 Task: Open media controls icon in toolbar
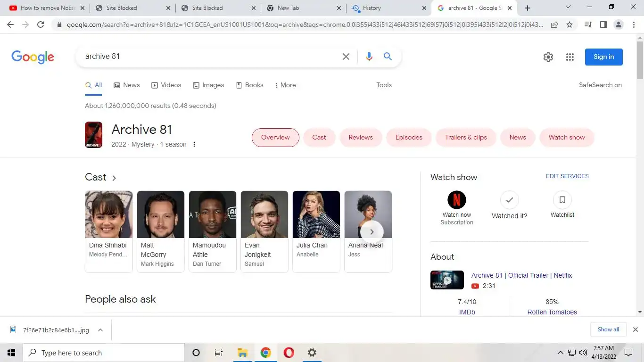(x=588, y=25)
